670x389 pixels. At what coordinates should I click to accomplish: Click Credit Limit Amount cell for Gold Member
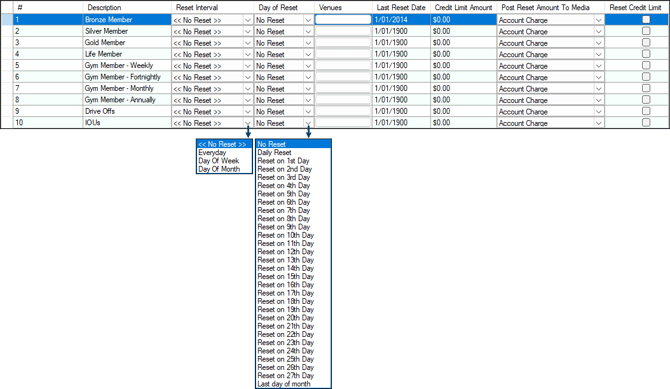[x=463, y=42]
